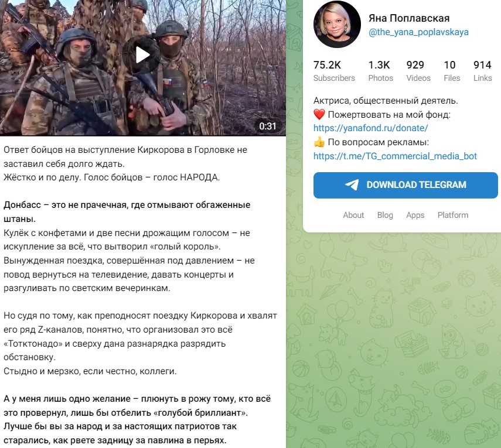Open the yanafond.ru donate link
Screen dimensions: 501x448
tap(371, 128)
